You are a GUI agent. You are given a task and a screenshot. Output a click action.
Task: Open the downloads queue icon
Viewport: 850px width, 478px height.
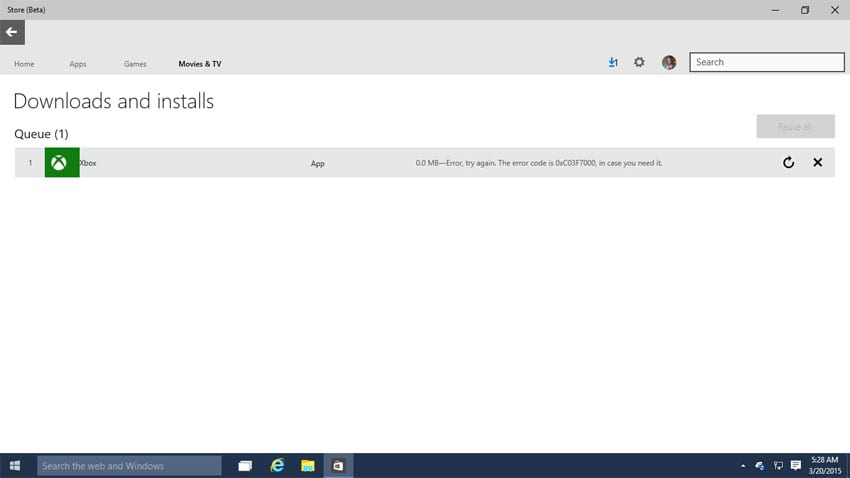[613, 63]
